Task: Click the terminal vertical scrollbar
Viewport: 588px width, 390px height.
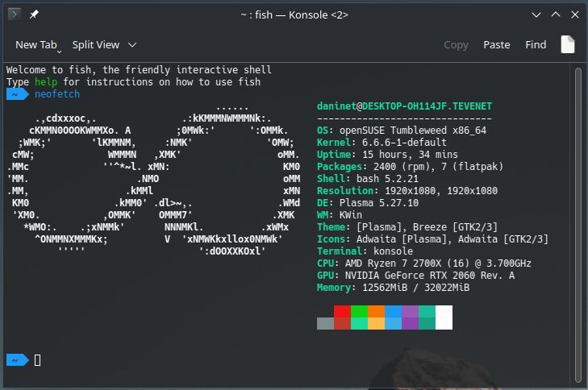Action: click(x=578, y=225)
